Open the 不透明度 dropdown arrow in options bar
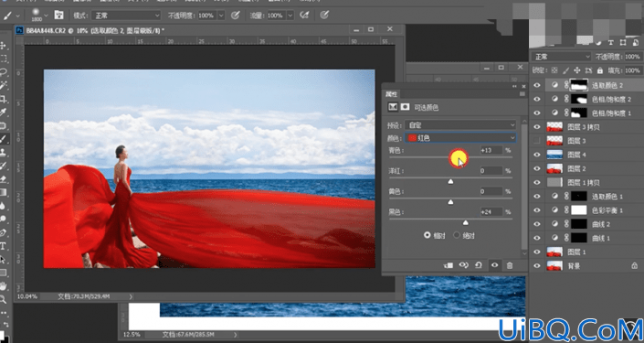This screenshot has width=644, height=343. coord(221,16)
